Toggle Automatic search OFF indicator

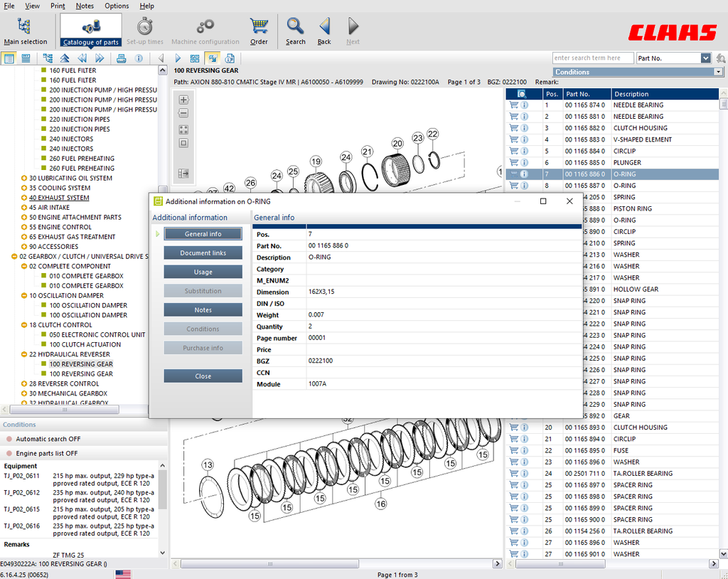[9, 439]
